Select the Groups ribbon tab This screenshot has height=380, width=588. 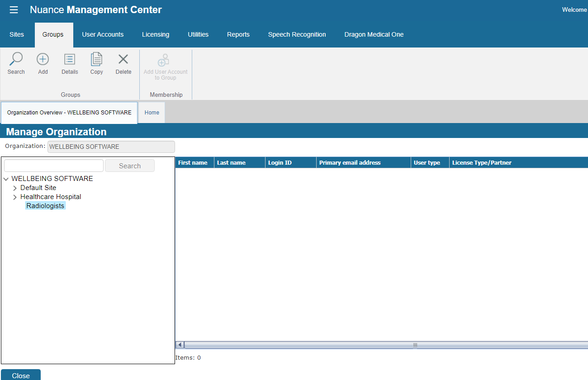(53, 34)
